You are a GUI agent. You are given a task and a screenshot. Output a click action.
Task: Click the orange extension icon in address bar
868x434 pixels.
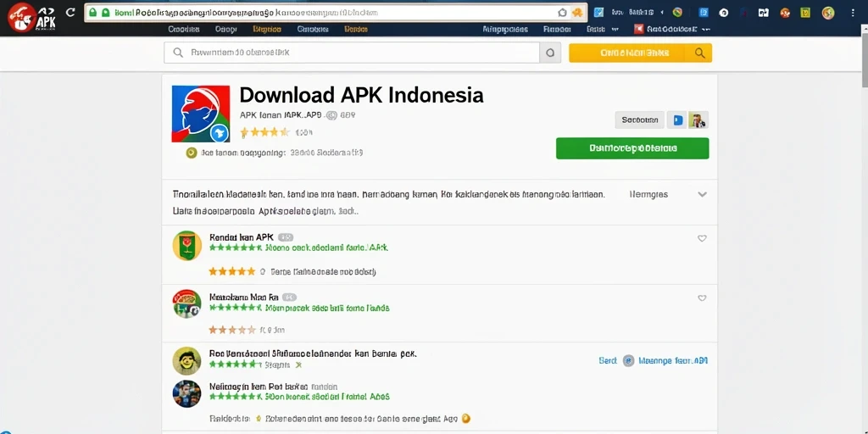(x=577, y=12)
